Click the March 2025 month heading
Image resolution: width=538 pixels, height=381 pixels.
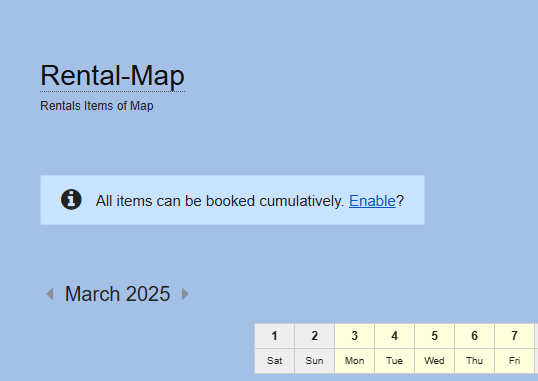coord(117,294)
